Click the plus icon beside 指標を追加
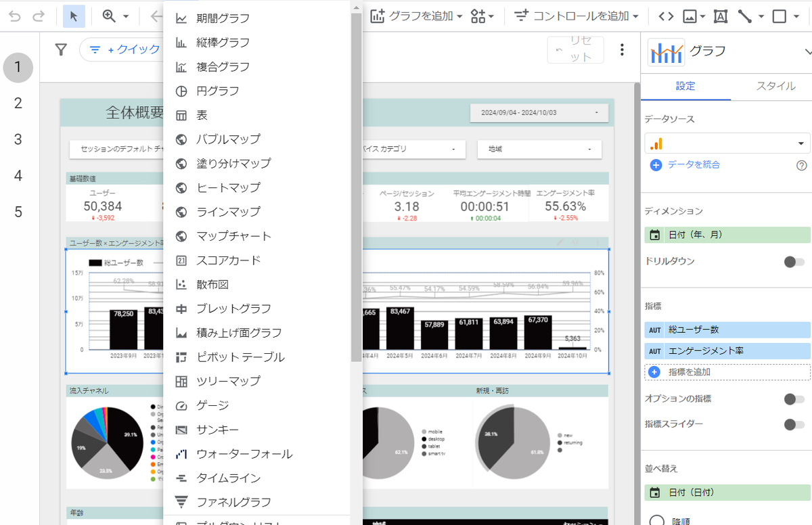812x525 pixels. coord(654,372)
